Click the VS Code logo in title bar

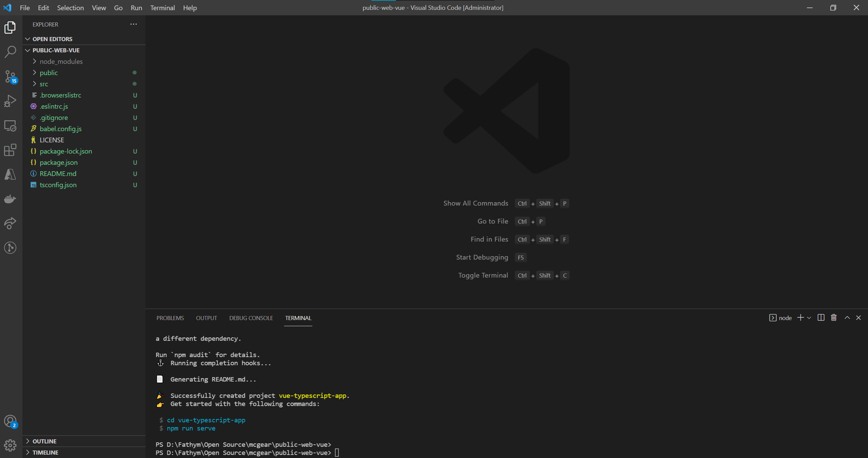(7, 7)
